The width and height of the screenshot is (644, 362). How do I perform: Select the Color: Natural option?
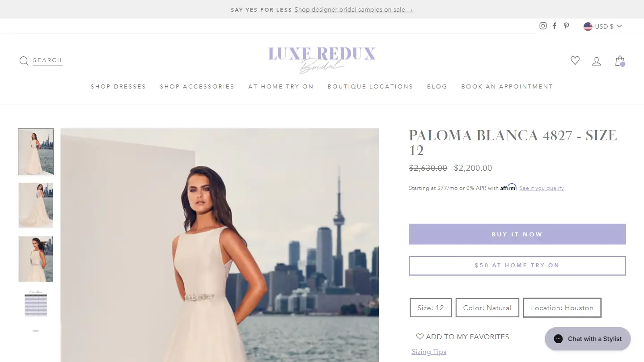coord(487,307)
